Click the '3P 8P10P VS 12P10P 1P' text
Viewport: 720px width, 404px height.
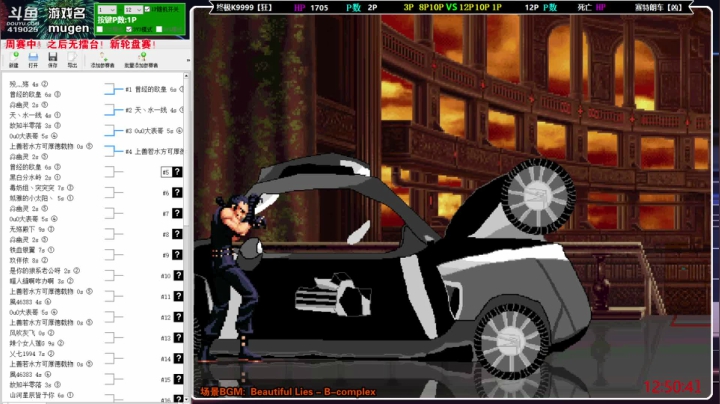point(452,8)
